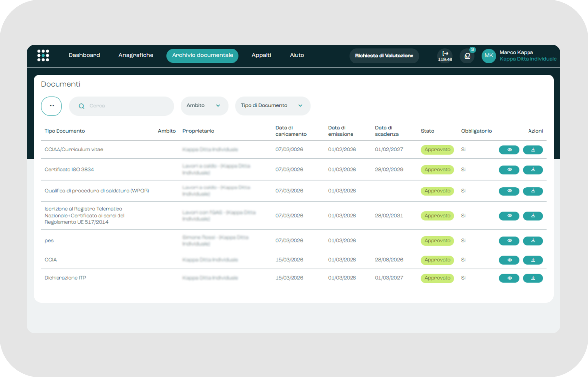Screen dimensions: 588x377
Task: Click the 01/02/2027 expiry date cell
Action: (389, 150)
